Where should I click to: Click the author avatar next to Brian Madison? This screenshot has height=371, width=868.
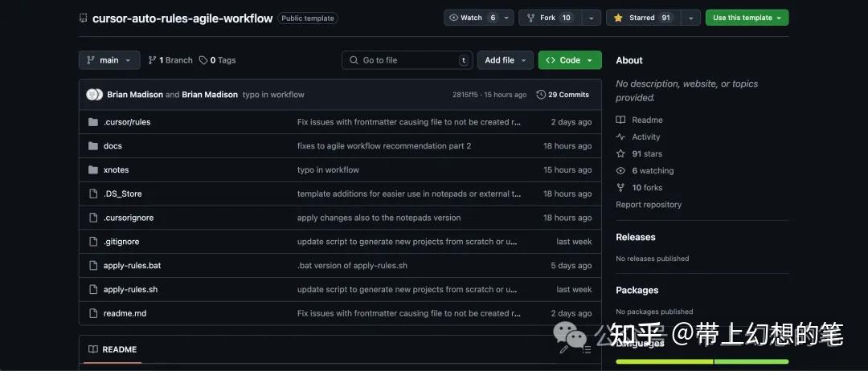tap(94, 95)
